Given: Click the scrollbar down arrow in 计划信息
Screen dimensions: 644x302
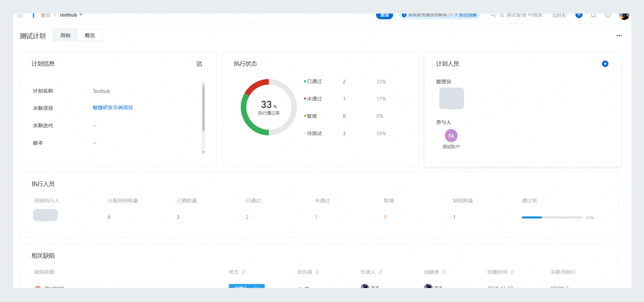Looking at the screenshot, I should (x=203, y=152).
